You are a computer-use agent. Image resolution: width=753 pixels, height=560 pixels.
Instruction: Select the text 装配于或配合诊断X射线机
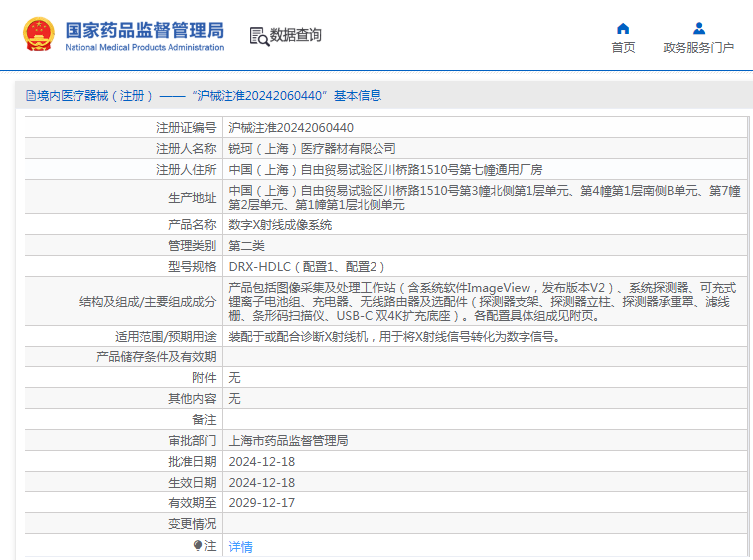(x=298, y=337)
